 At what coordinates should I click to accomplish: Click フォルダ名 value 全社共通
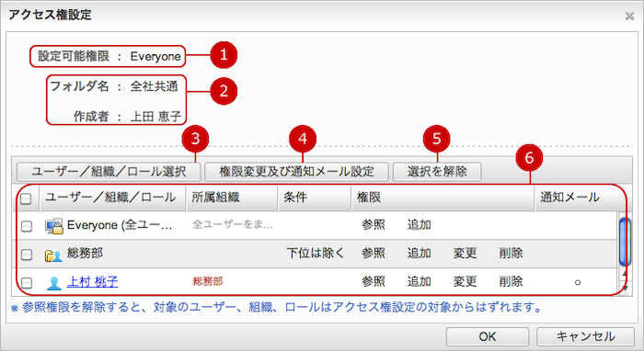pos(154,86)
